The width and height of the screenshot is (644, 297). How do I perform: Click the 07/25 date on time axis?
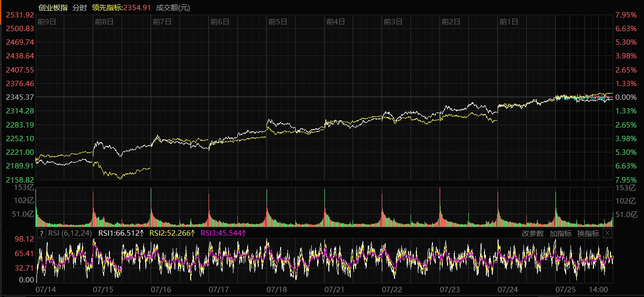(x=565, y=289)
